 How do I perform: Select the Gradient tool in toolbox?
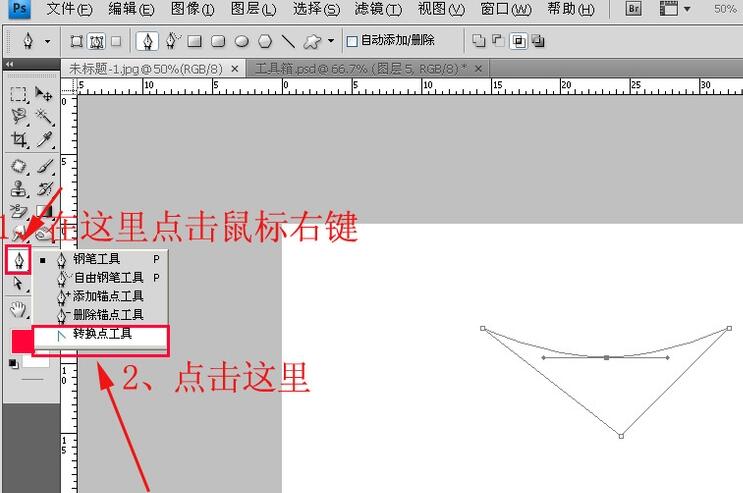tap(44, 211)
